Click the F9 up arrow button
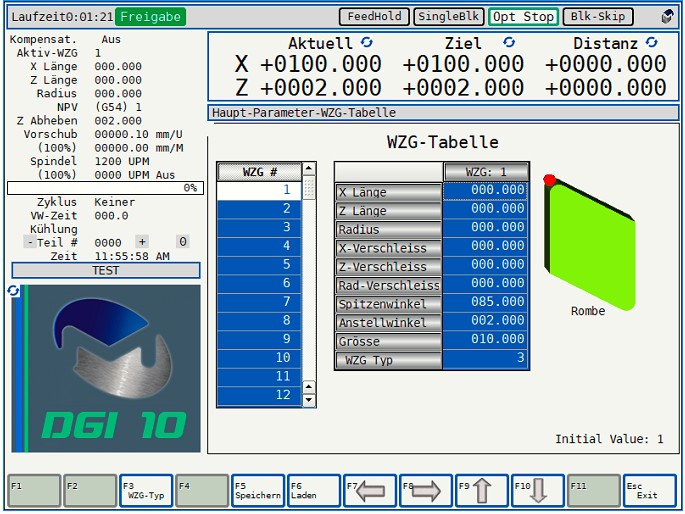Screen dimensions: 685x514 coord(481,490)
